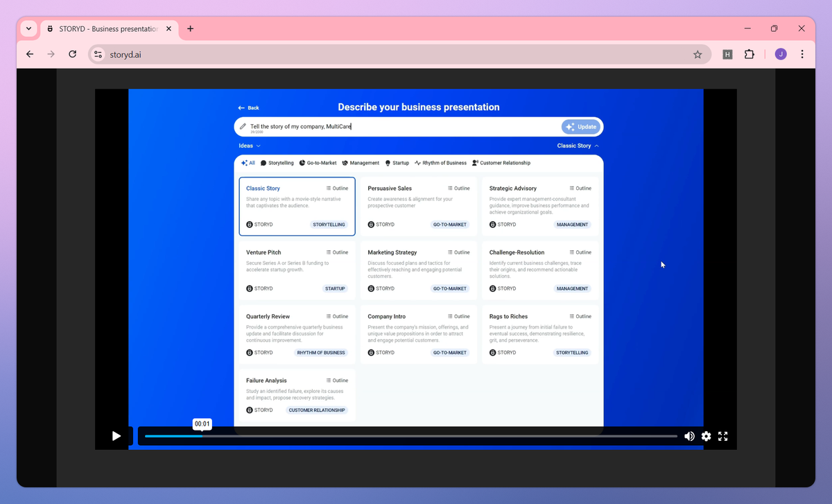Select the STORYD browser tab
Viewport: 832px width, 504px height.
(x=109, y=29)
